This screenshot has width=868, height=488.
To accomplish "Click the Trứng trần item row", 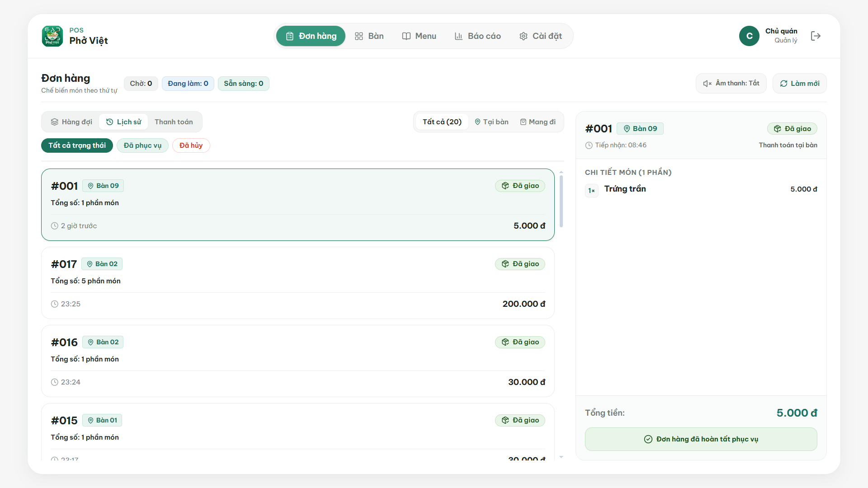I will (701, 189).
